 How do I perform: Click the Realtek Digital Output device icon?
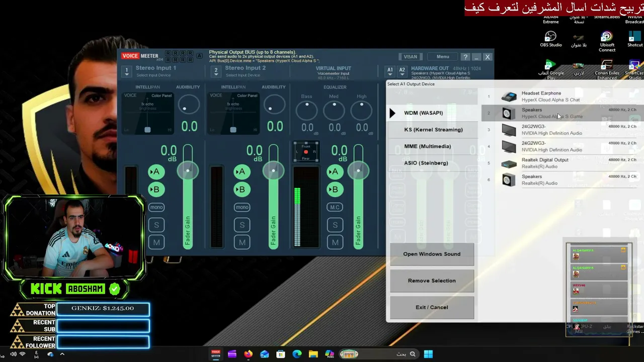pyautogui.click(x=509, y=163)
